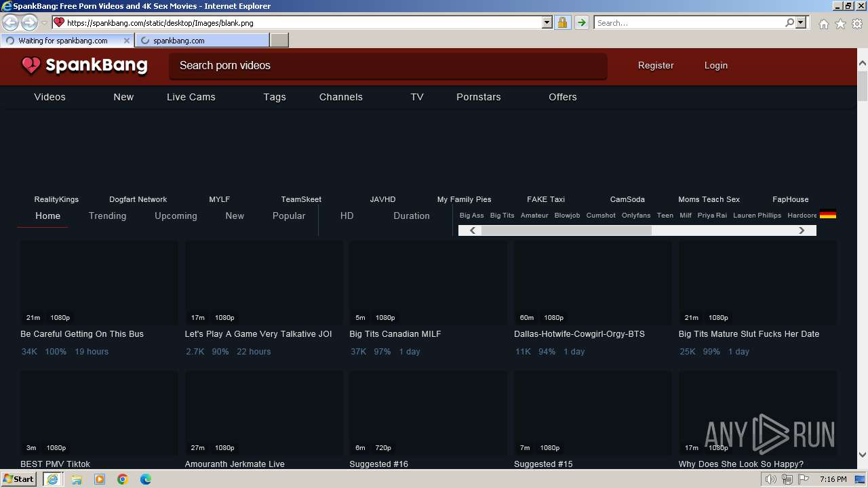Expand the search provider dropdown arrow
The height and width of the screenshot is (488, 868).
801,22
